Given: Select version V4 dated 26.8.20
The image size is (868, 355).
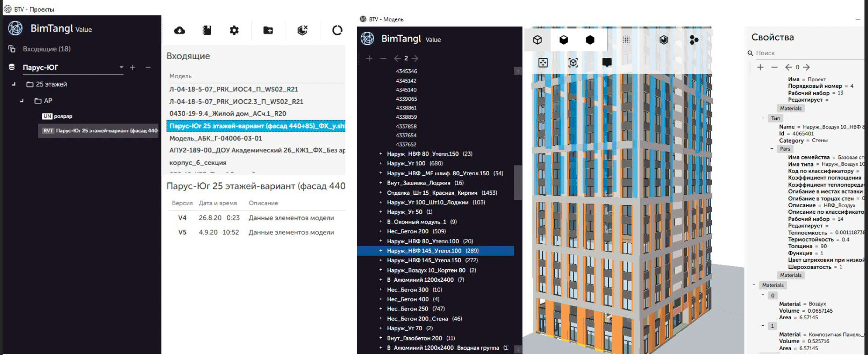Looking at the screenshot, I should coord(256,218).
